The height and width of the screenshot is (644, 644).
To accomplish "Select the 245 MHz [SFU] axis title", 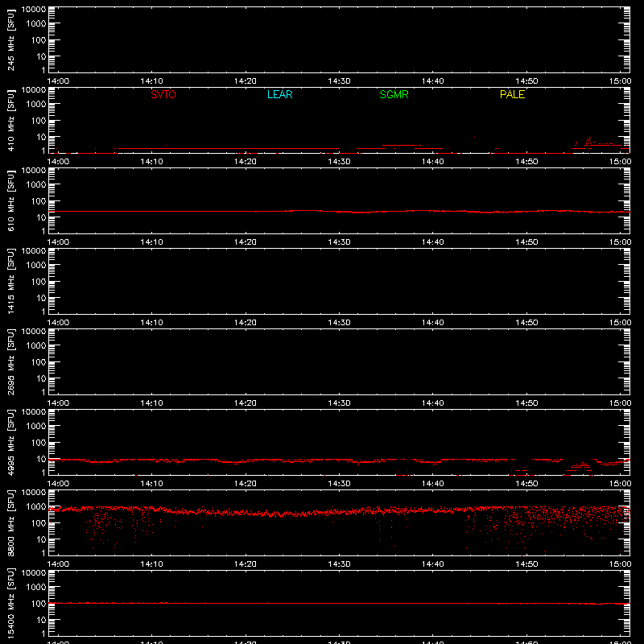I will [10, 39].
